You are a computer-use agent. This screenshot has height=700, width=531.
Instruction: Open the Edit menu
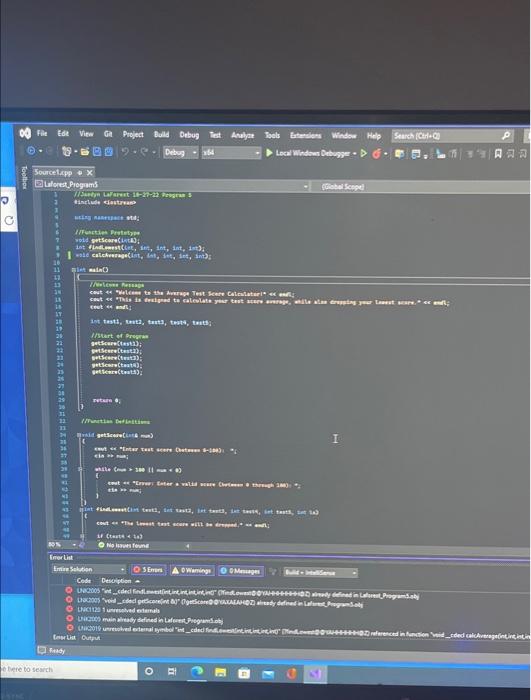[x=63, y=133]
